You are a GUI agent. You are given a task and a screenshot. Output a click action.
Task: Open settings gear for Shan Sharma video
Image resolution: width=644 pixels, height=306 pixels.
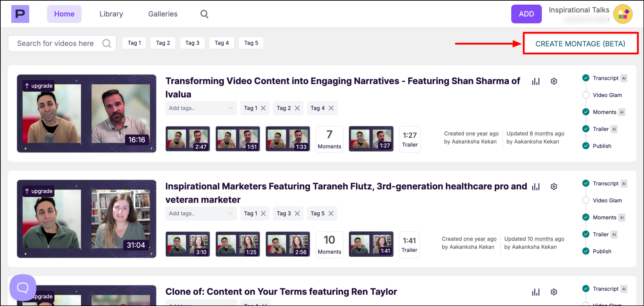tap(554, 81)
